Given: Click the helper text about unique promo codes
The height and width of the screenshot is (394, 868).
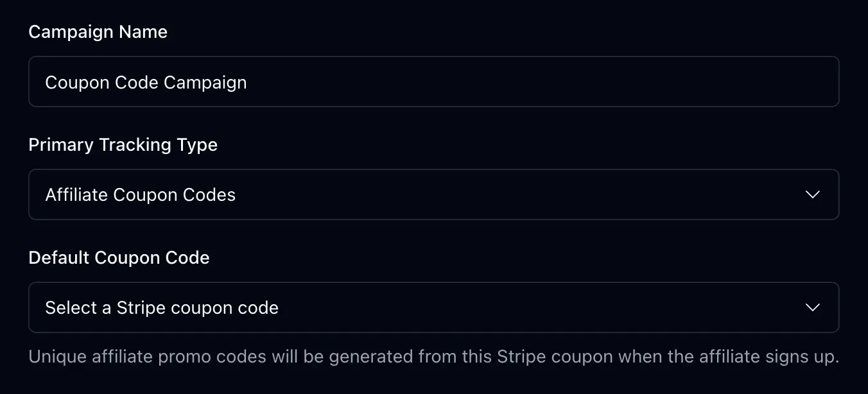Looking at the screenshot, I should 433,357.
